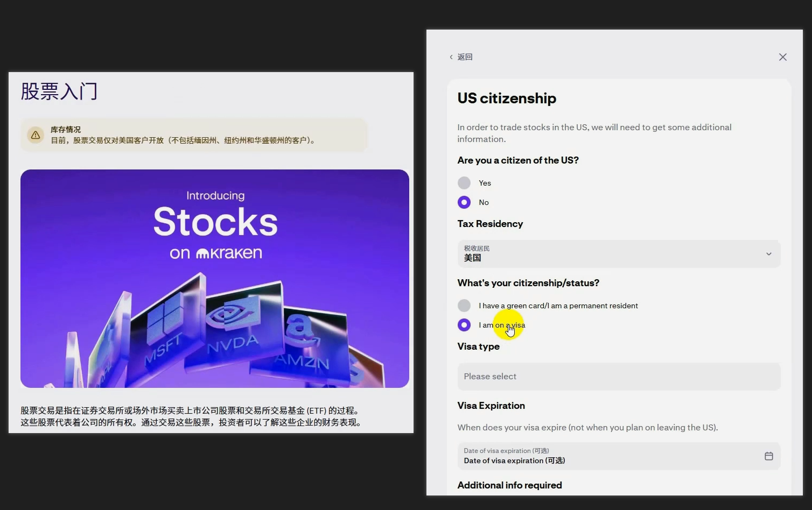812x510 pixels.
Task: Close the US citizenship dialog
Action: tap(782, 57)
